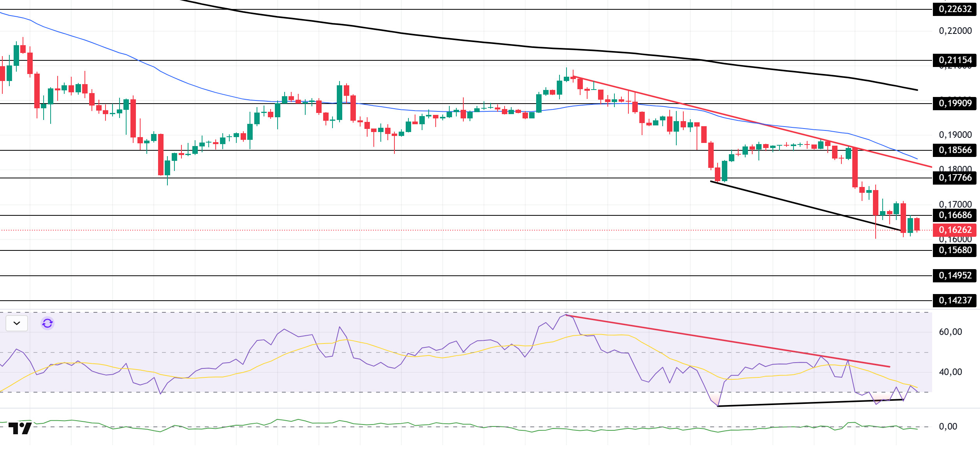980x451 pixels.
Task: Select the 0,14237 level label
Action: coord(954,300)
